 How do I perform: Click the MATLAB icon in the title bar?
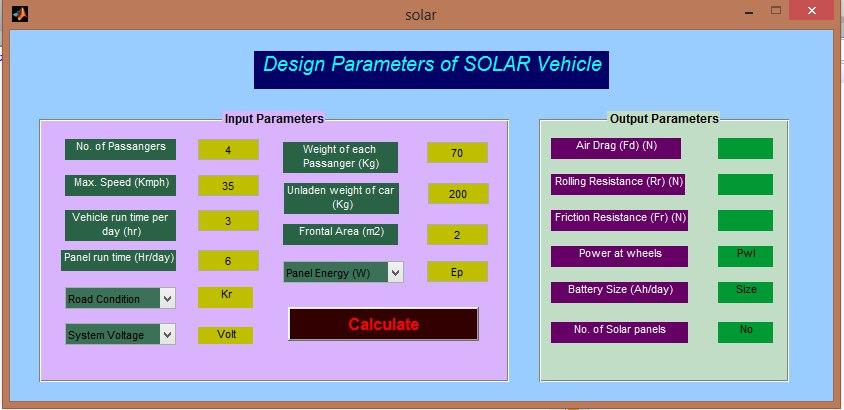(19, 13)
